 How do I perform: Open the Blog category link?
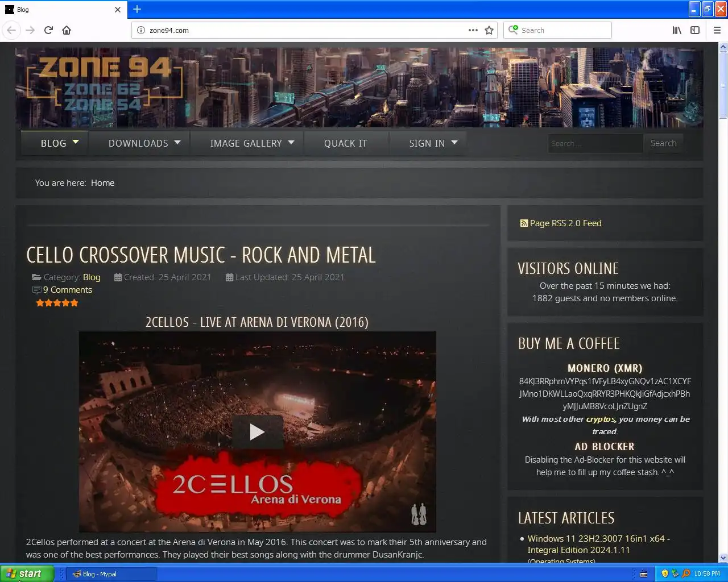click(x=92, y=277)
